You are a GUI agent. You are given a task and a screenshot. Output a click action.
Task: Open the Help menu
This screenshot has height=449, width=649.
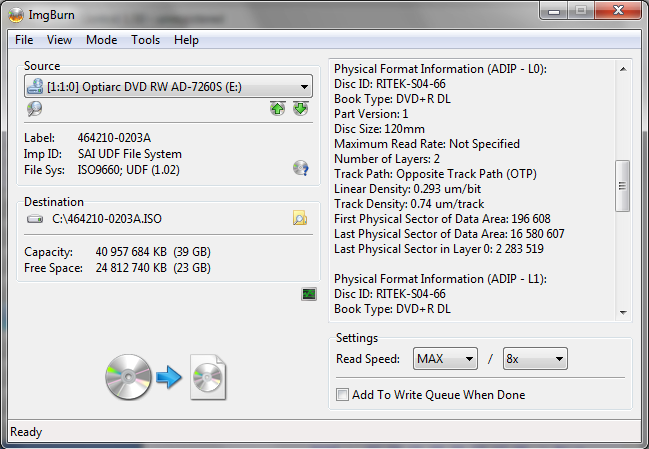[x=186, y=40]
